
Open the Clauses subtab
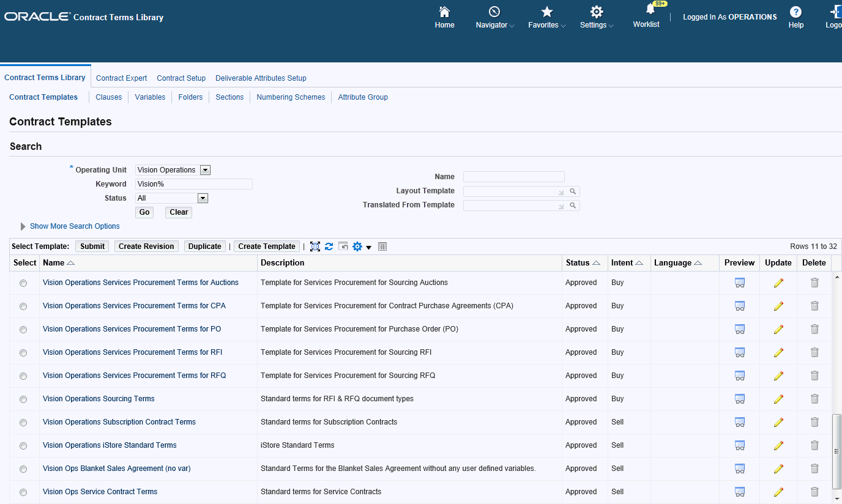click(109, 97)
